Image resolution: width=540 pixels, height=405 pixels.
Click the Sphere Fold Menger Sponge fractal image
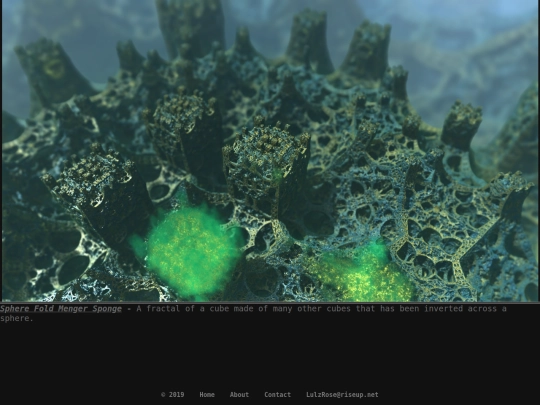click(270, 150)
